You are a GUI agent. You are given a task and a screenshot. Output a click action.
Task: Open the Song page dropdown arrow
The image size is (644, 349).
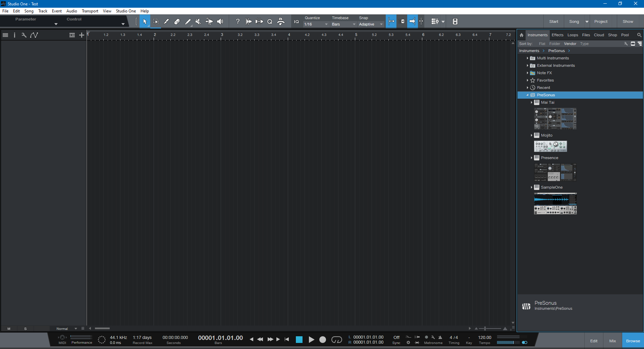[587, 21]
